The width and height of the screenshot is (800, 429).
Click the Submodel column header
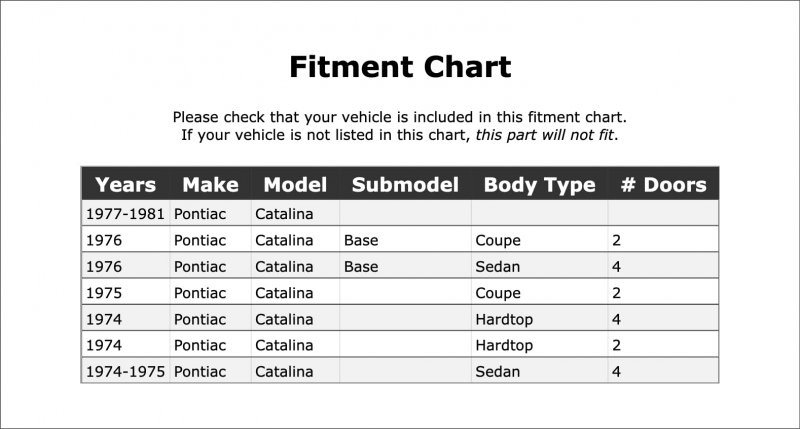pyautogui.click(x=405, y=184)
